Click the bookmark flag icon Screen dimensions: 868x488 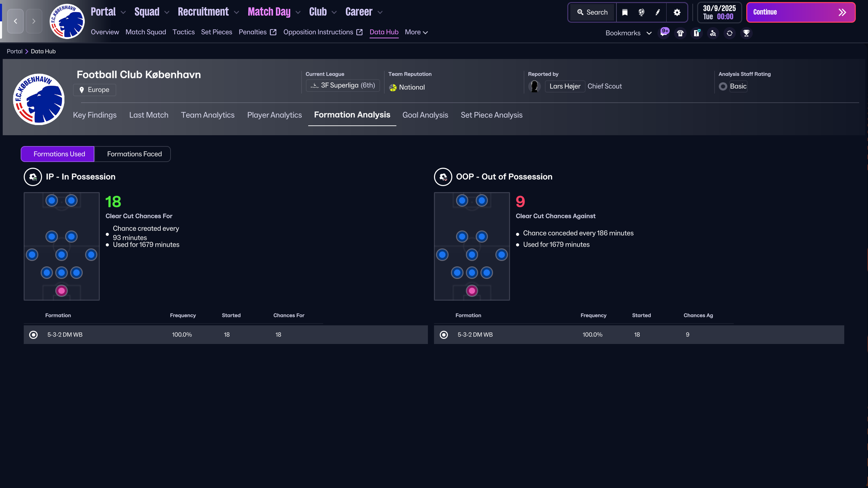tap(625, 13)
